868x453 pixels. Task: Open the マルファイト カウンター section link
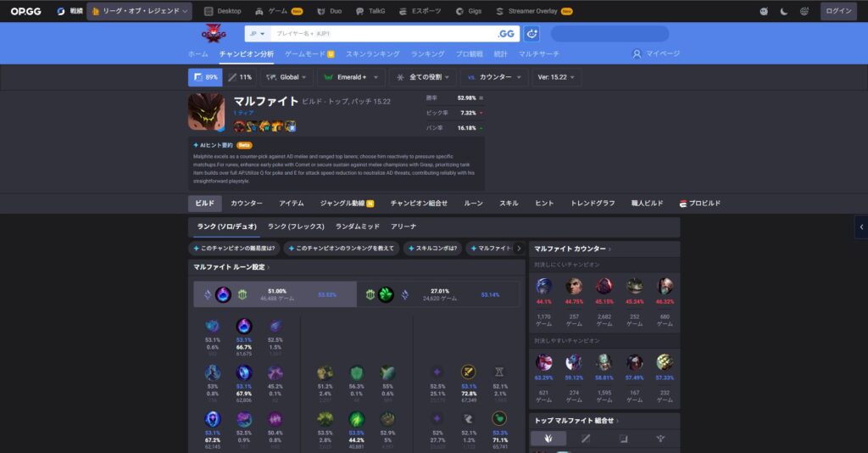click(x=572, y=249)
